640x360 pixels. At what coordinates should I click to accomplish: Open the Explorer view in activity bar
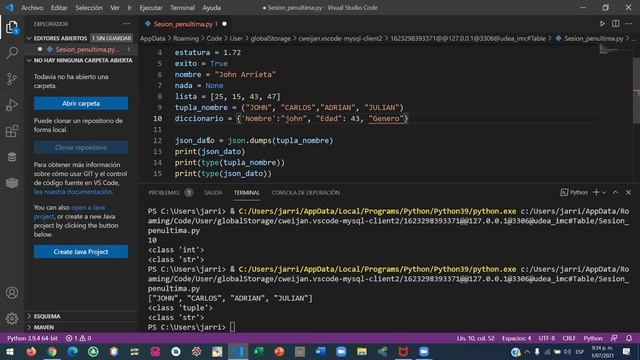12,28
